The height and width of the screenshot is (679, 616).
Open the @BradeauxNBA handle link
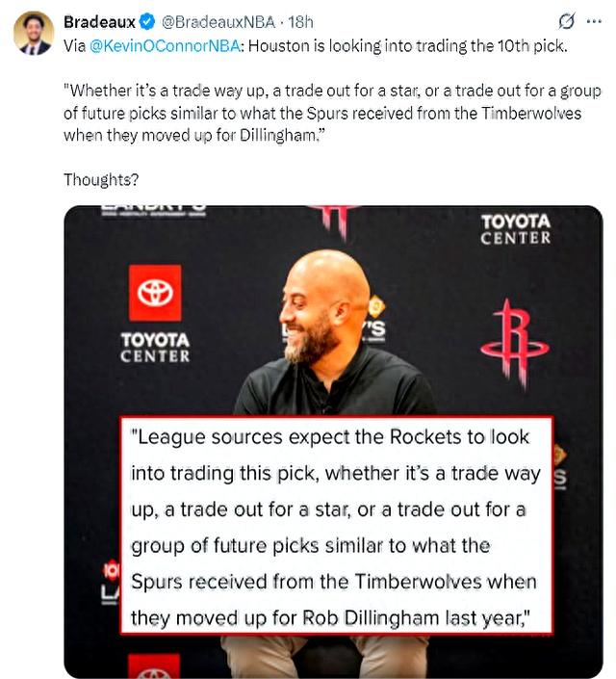pos(218,22)
